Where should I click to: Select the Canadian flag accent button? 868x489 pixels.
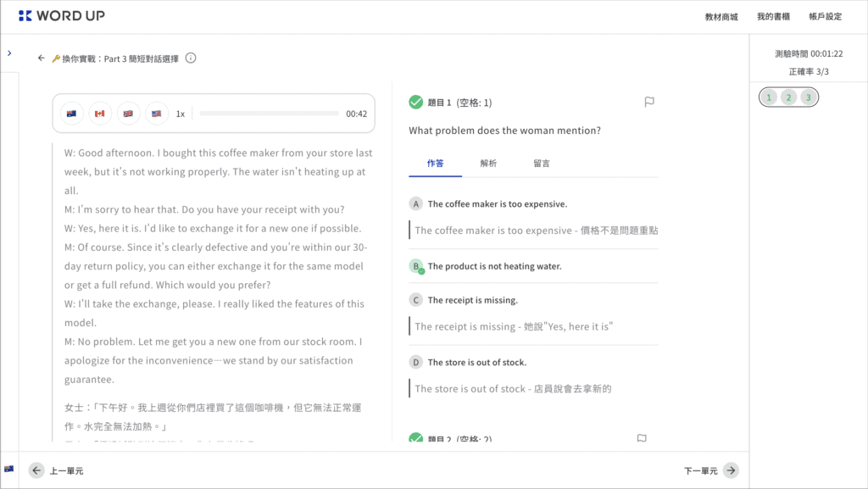(x=100, y=114)
